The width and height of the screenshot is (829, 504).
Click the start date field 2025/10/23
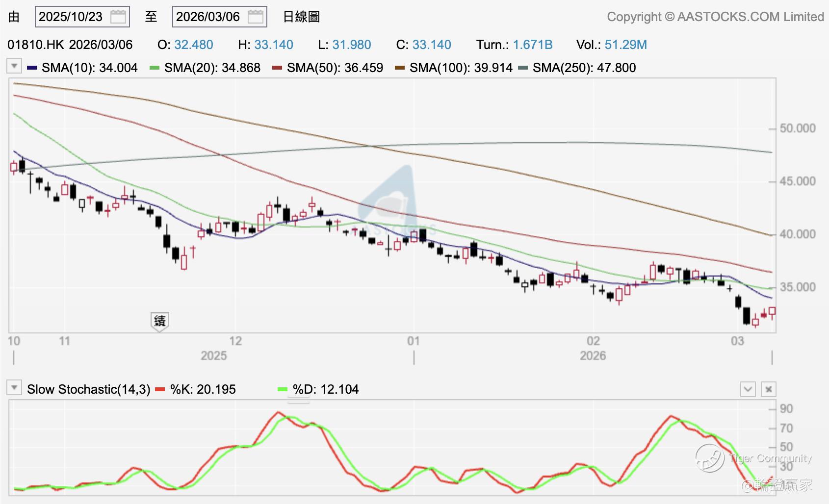[71, 17]
